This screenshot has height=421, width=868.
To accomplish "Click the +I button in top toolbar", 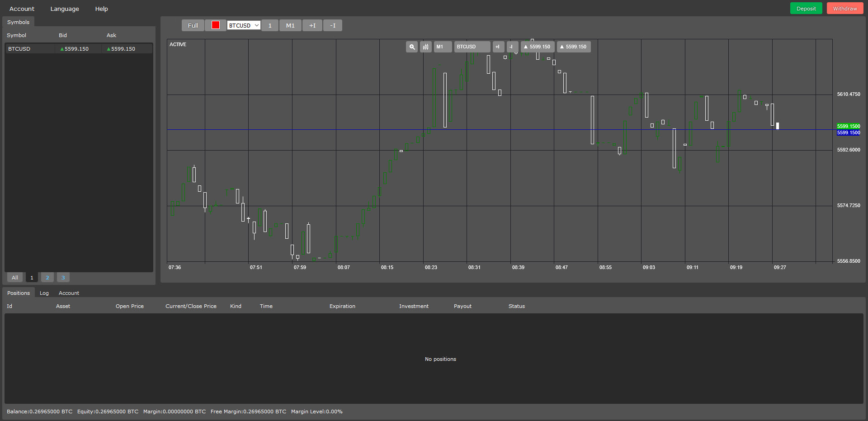I will [312, 26].
